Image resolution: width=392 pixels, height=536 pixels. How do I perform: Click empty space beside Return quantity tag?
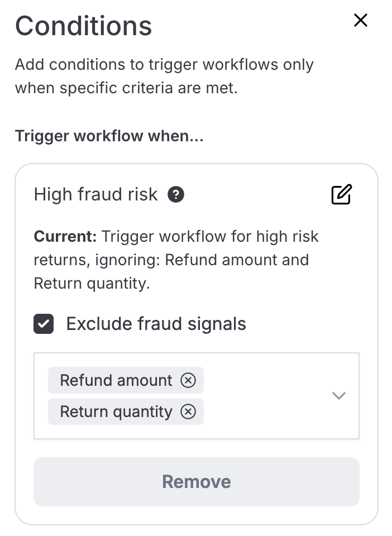(x=262, y=411)
